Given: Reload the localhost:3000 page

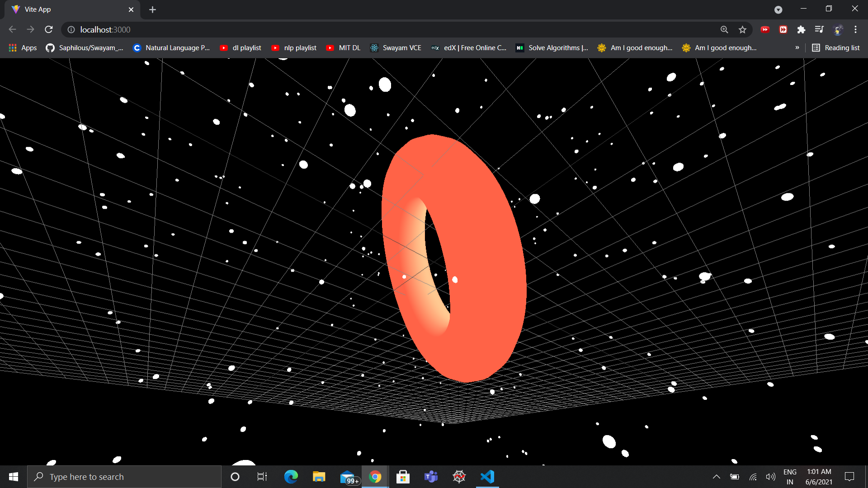Looking at the screenshot, I should click(48, 29).
